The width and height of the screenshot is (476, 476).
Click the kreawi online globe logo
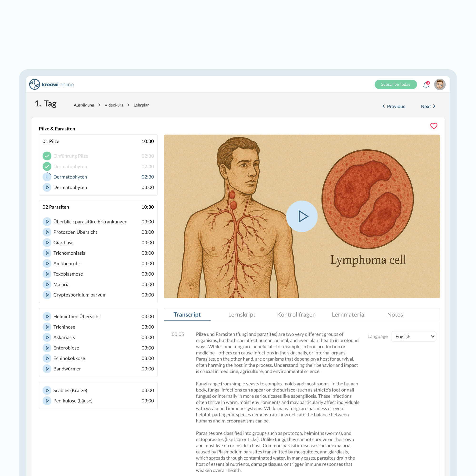click(35, 84)
